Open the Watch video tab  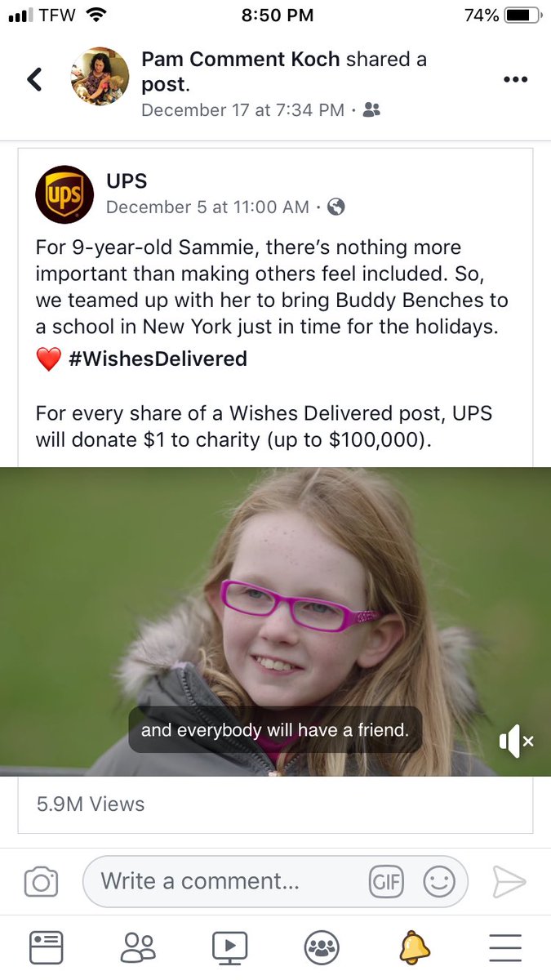tap(230, 948)
